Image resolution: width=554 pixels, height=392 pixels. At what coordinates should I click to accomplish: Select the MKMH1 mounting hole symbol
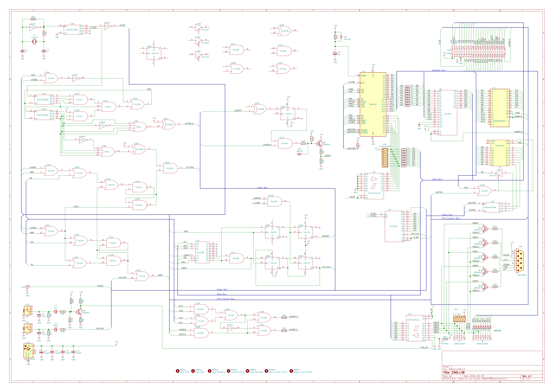point(178,371)
